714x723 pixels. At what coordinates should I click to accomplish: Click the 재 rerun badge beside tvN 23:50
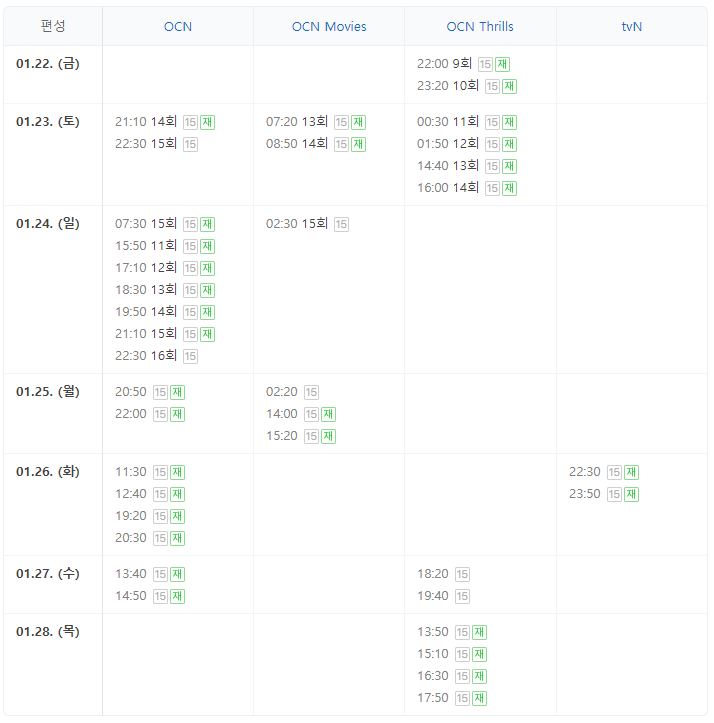tap(631, 494)
